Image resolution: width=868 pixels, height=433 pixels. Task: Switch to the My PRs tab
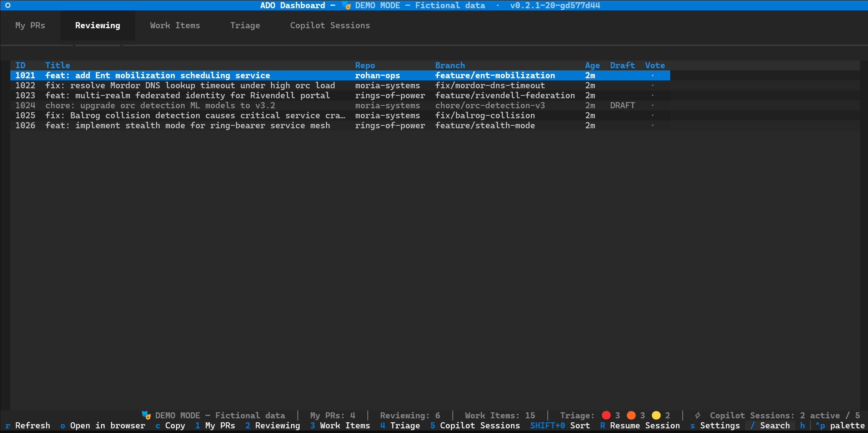point(30,25)
